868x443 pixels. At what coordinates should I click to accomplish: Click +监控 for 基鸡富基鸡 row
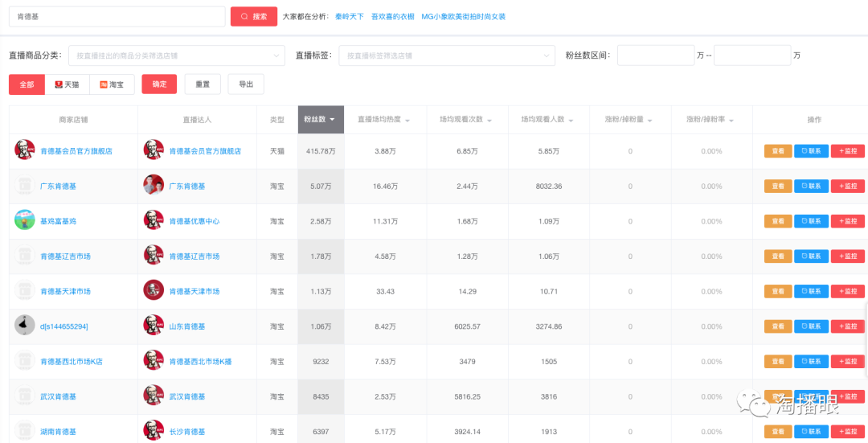(x=848, y=221)
